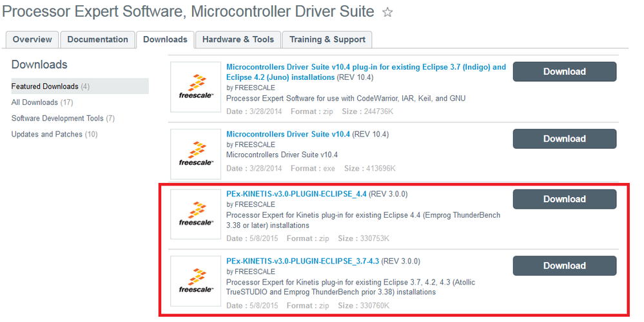Screen dimensions: 644x322
Task: Download the 413696K exe Driver Suite
Action: click(x=564, y=138)
